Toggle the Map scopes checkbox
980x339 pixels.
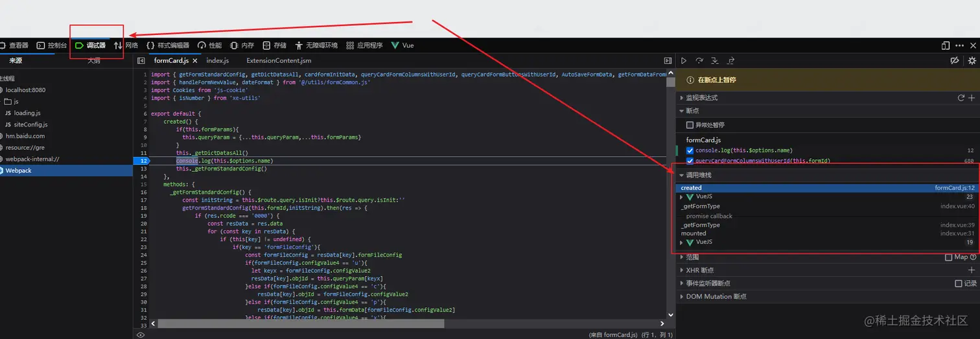[x=949, y=257]
